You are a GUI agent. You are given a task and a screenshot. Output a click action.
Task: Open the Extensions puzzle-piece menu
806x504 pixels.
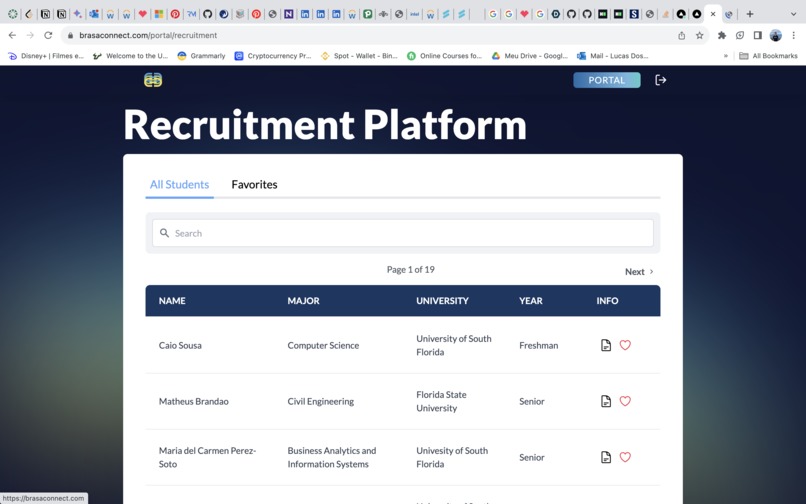coord(722,35)
